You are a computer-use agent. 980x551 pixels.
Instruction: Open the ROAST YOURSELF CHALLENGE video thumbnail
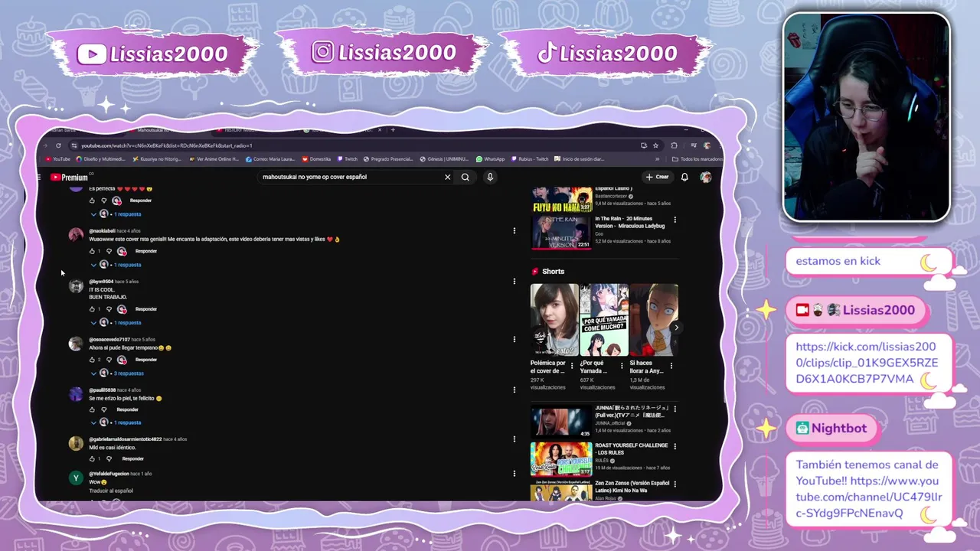coord(561,459)
